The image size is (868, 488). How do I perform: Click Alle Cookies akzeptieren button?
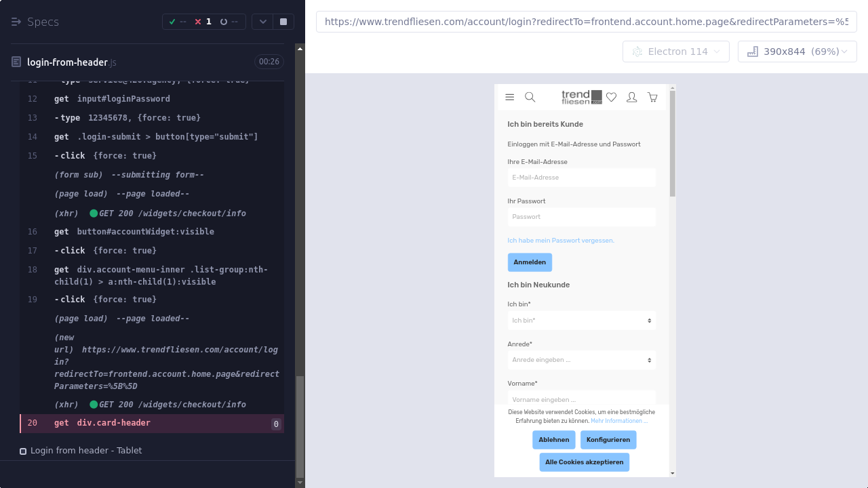pos(584,462)
